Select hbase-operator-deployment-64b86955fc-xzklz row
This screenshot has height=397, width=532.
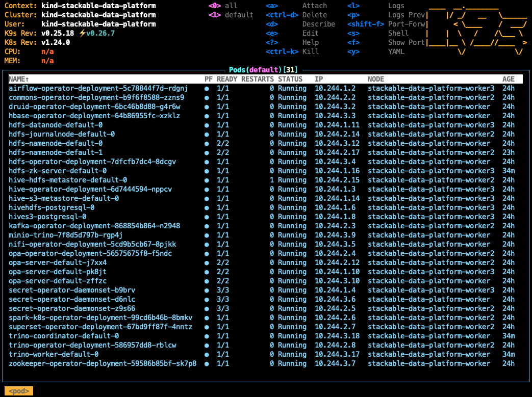click(x=265, y=116)
